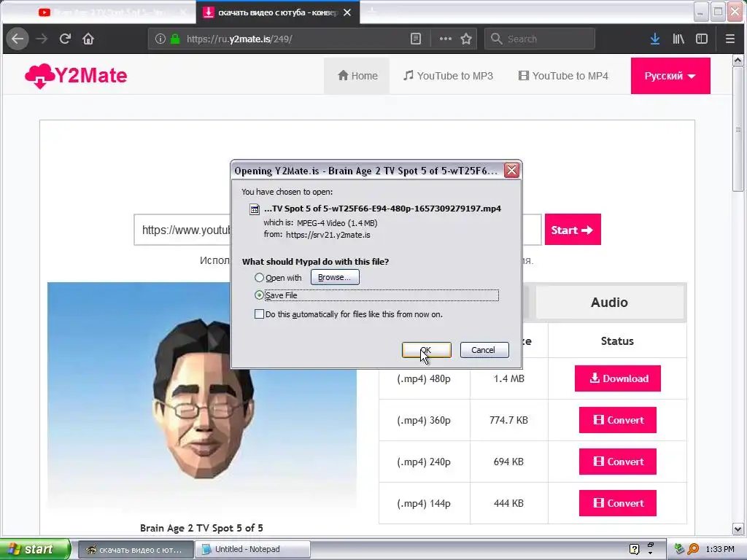
Task: Click the magnifier tray icon
Action: coord(694,549)
